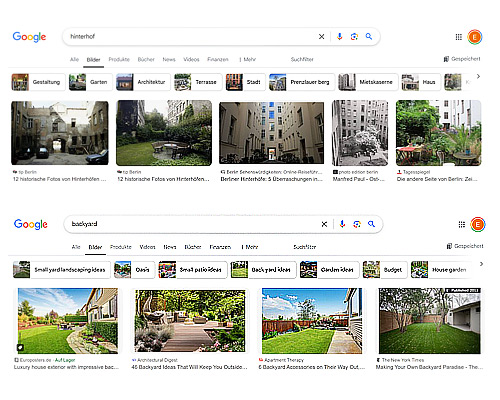Open Videos tab in backyard results
Viewport: 500px width, 400px height.
pos(148,247)
